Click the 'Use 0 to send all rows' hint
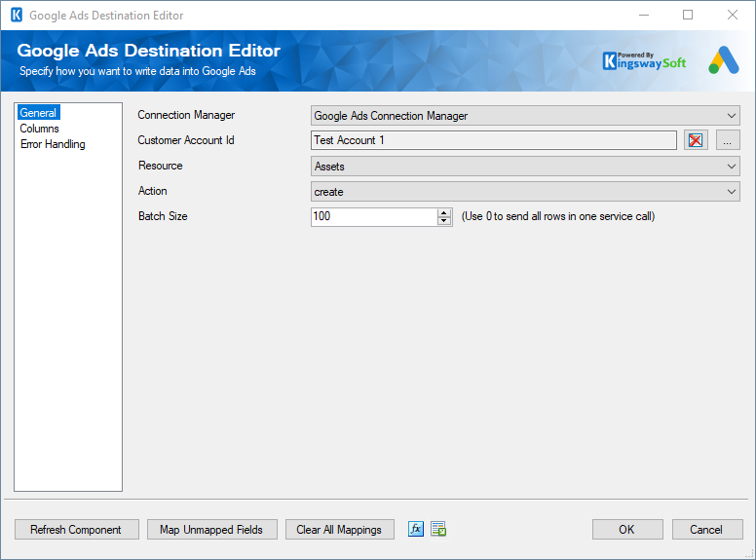 [x=558, y=216]
